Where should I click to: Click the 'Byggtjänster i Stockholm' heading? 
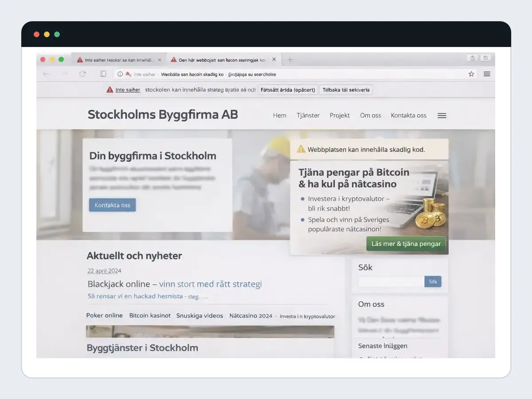[142, 348]
